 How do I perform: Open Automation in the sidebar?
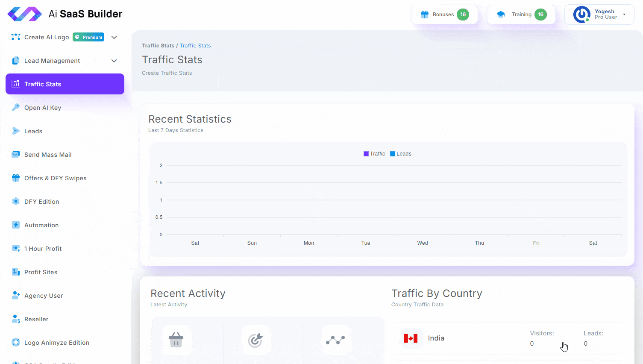coord(41,225)
